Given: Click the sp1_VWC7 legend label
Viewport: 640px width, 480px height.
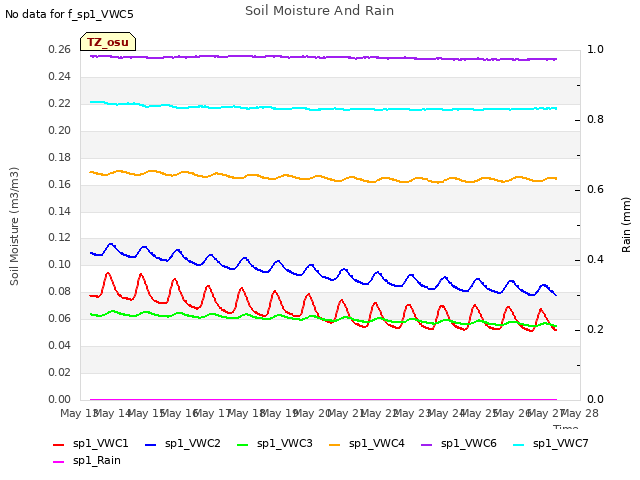Looking at the screenshot, I should (x=561, y=443).
